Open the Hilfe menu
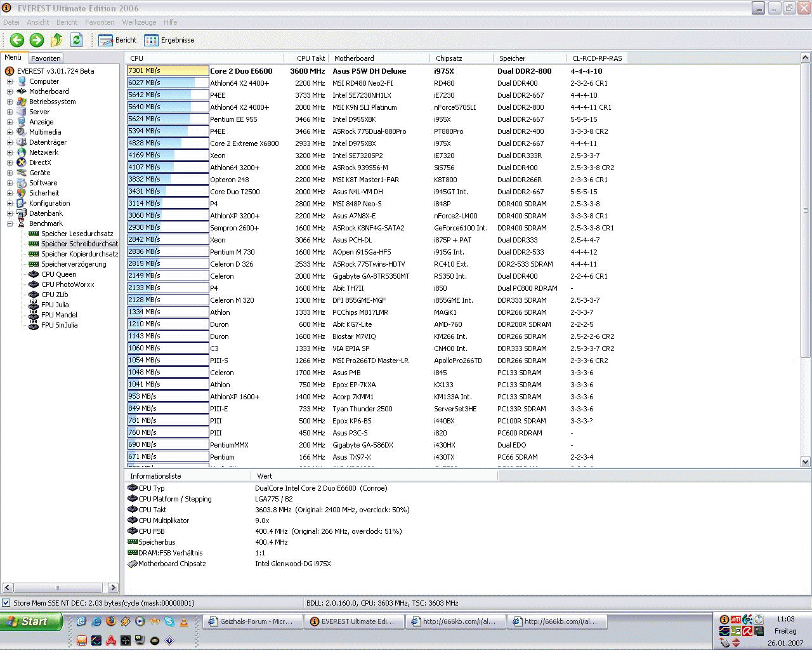The image size is (812, 650). tap(170, 22)
